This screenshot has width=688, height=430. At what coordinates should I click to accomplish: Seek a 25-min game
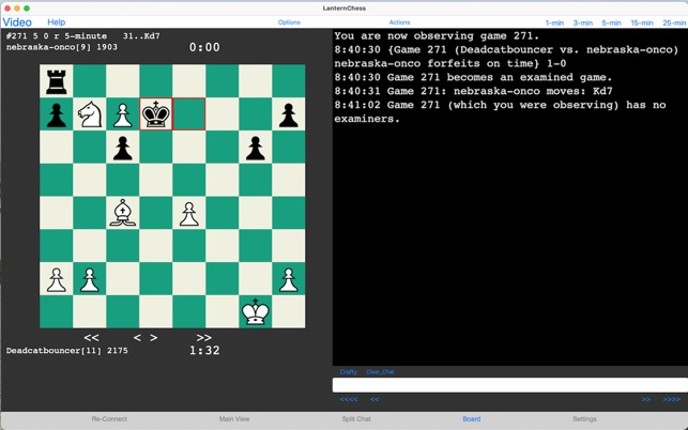[674, 23]
